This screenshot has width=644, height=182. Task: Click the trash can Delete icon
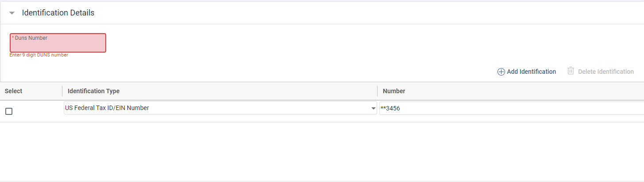pyautogui.click(x=571, y=71)
